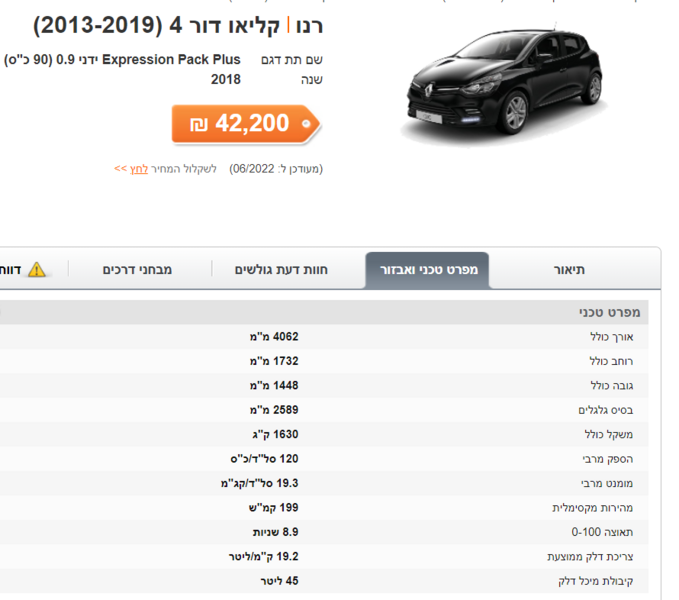
Task: Open the חוות דעת גולשים tab
Action: [281, 270]
